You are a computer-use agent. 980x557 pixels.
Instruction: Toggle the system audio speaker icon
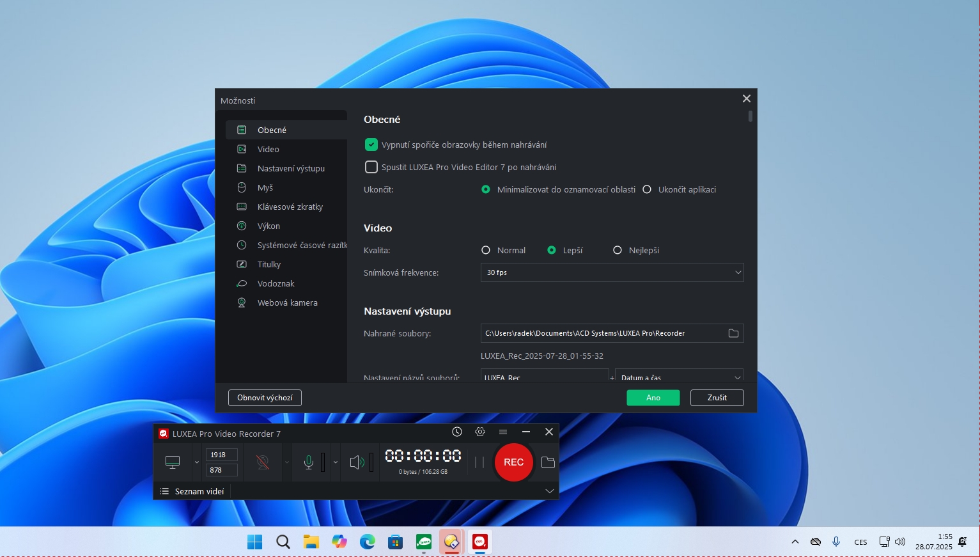357,462
